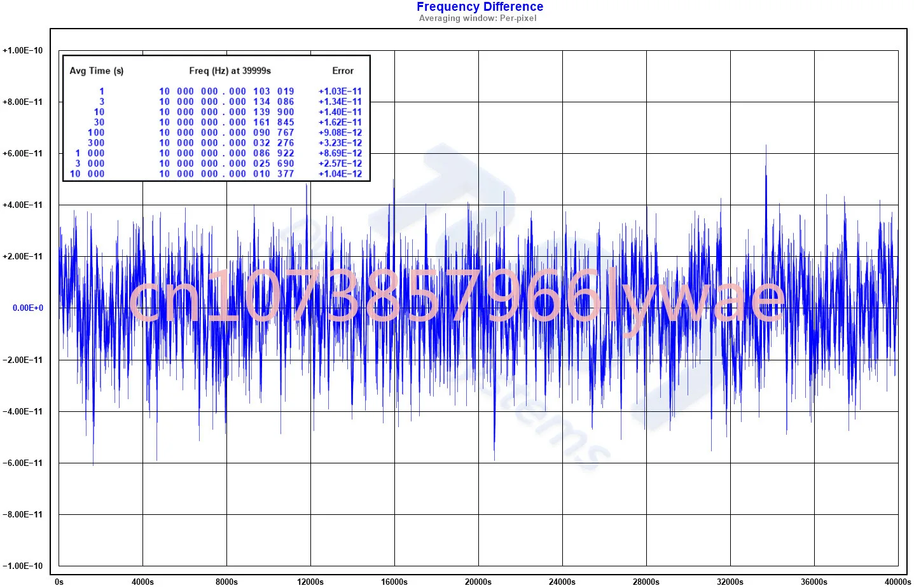
Task: Select the 4000s x-axis label
Action: pos(143,582)
